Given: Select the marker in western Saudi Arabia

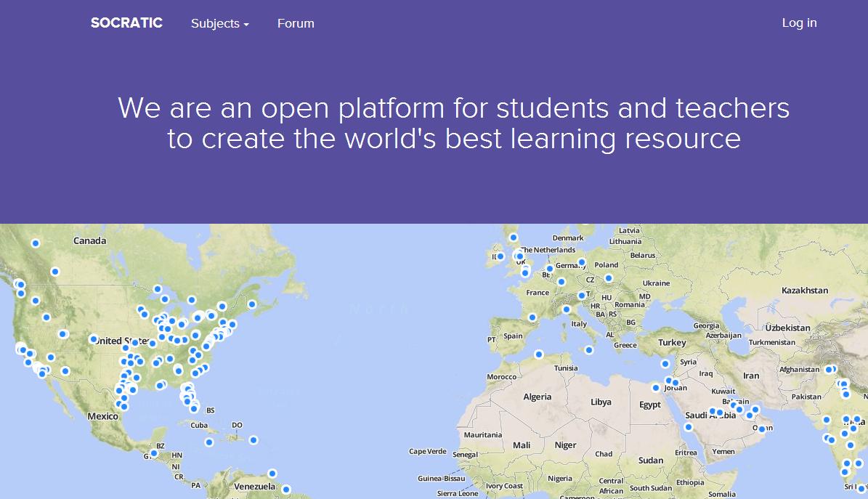Looking at the screenshot, I should (x=689, y=427).
